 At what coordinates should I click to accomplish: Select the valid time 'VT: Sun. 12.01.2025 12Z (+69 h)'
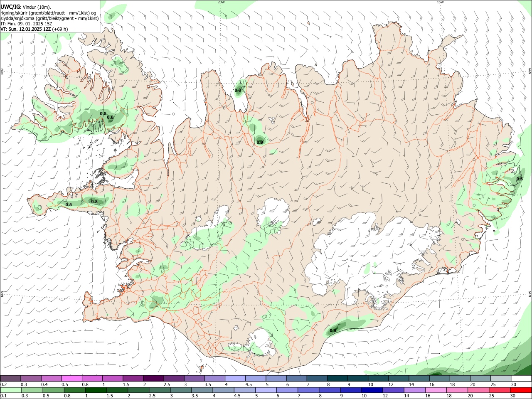[x=34, y=29]
